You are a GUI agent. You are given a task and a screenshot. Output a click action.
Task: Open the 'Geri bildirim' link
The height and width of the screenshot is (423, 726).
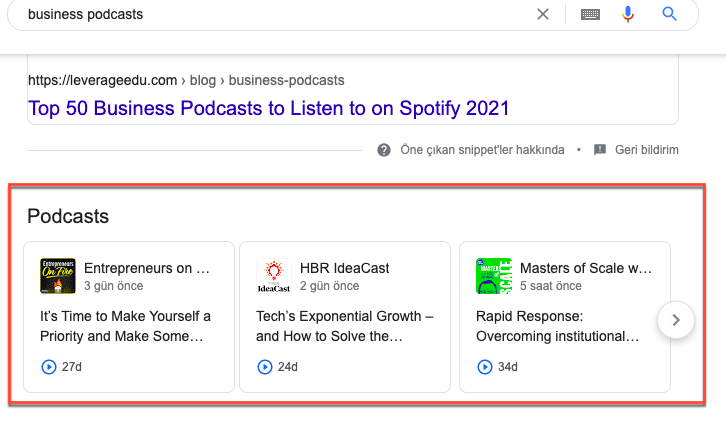pos(647,150)
